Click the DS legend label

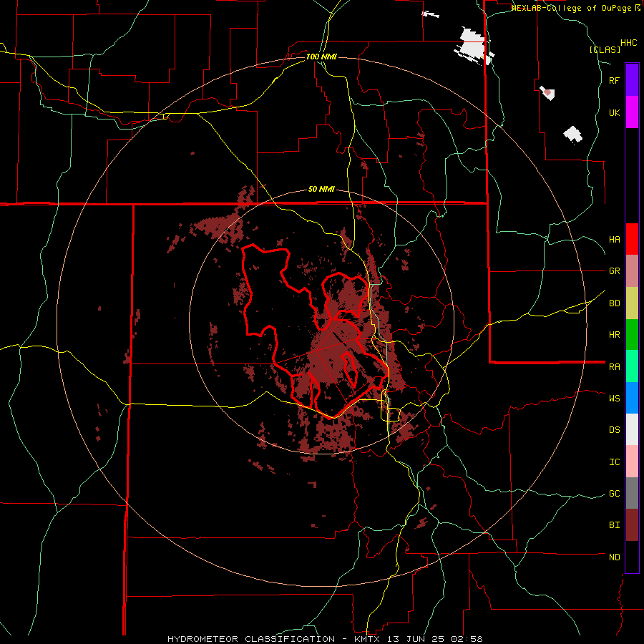(615, 430)
